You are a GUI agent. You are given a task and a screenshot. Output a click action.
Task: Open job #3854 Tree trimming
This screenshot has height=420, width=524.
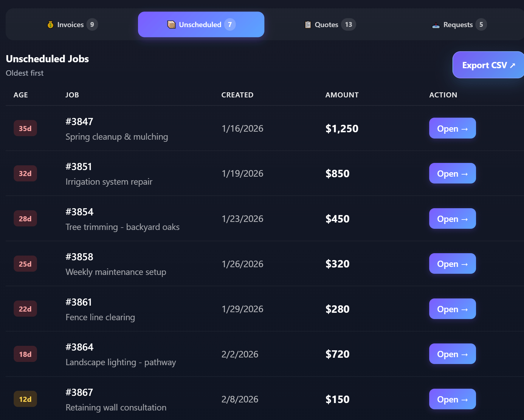[452, 219]
